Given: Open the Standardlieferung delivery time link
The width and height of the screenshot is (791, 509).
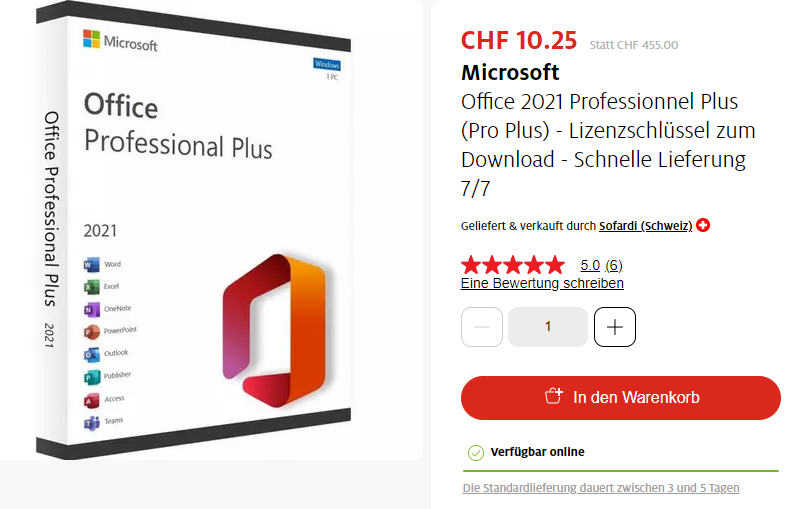Looking at the screenshot, I should click(x=601, y=488).
